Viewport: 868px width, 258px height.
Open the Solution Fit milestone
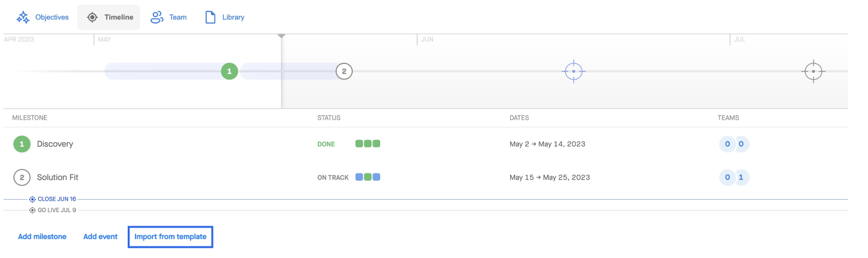point(58,177)
